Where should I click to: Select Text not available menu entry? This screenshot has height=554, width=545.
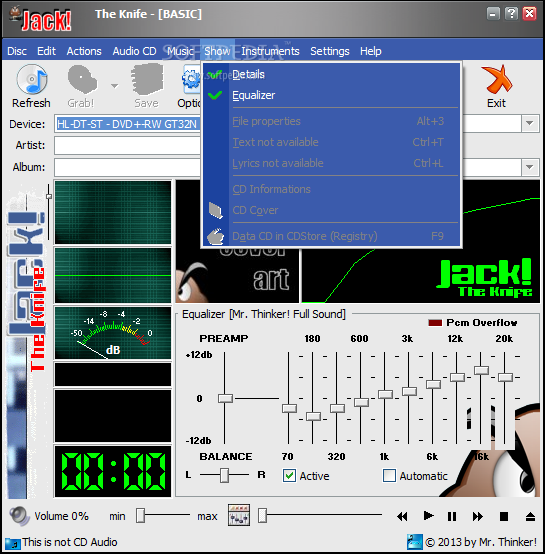pyautogui.click(x=332, y=142)
